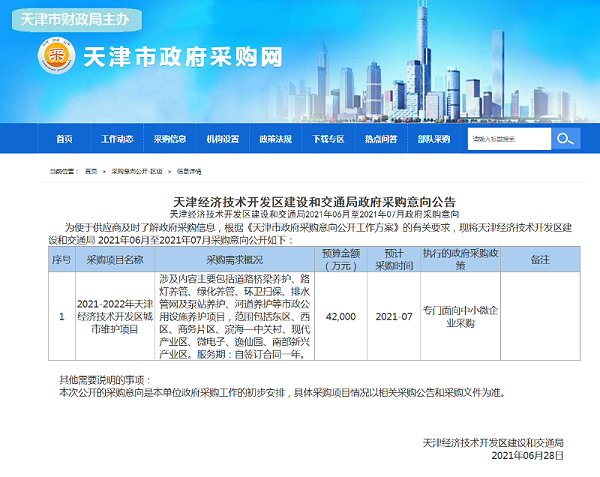Open the 首页 navigation menu item
This screenshot has height=477, width=600.
click(64, 139)
